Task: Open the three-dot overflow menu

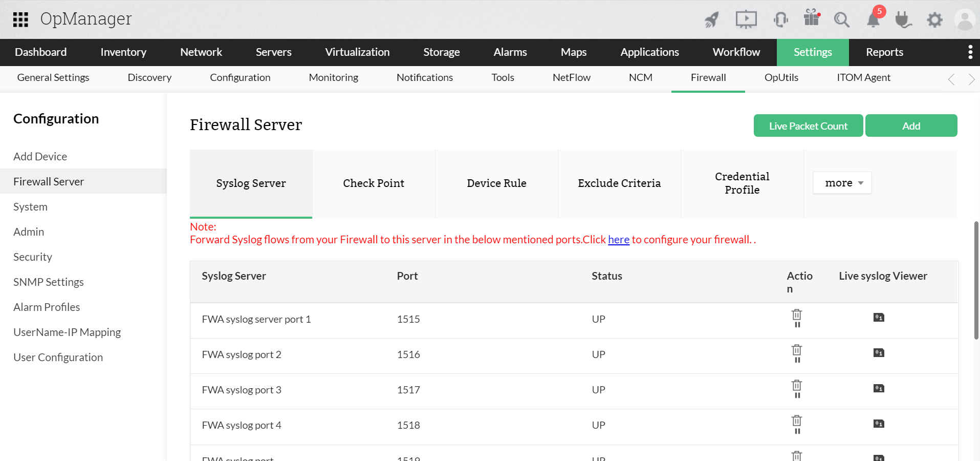Action: click(970, 52)
